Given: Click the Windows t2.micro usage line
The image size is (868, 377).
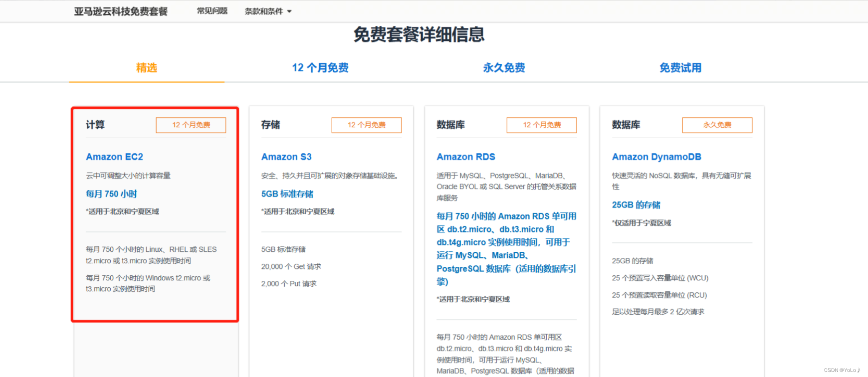Looking at the screenshot, I should [148, 283].
